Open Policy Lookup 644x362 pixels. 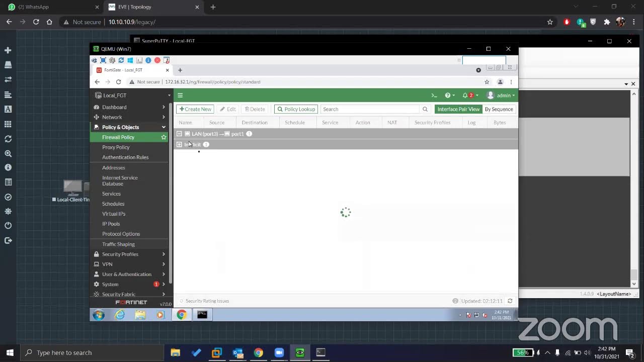point(296,109)
